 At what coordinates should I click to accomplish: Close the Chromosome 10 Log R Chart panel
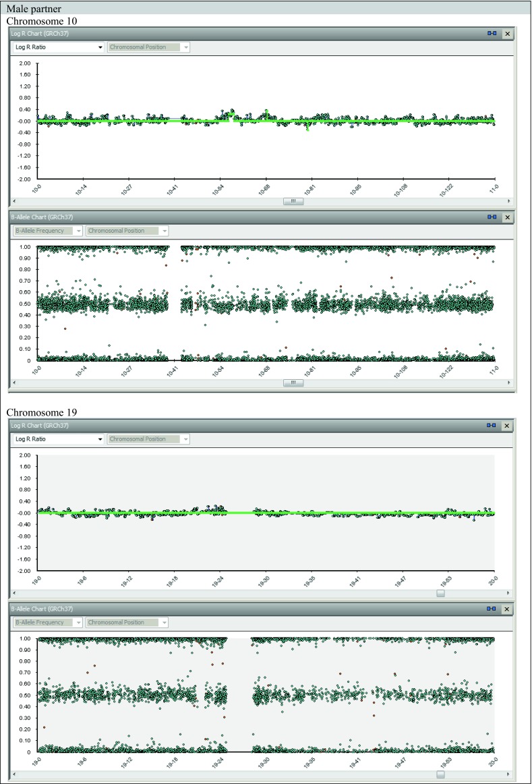508,33
